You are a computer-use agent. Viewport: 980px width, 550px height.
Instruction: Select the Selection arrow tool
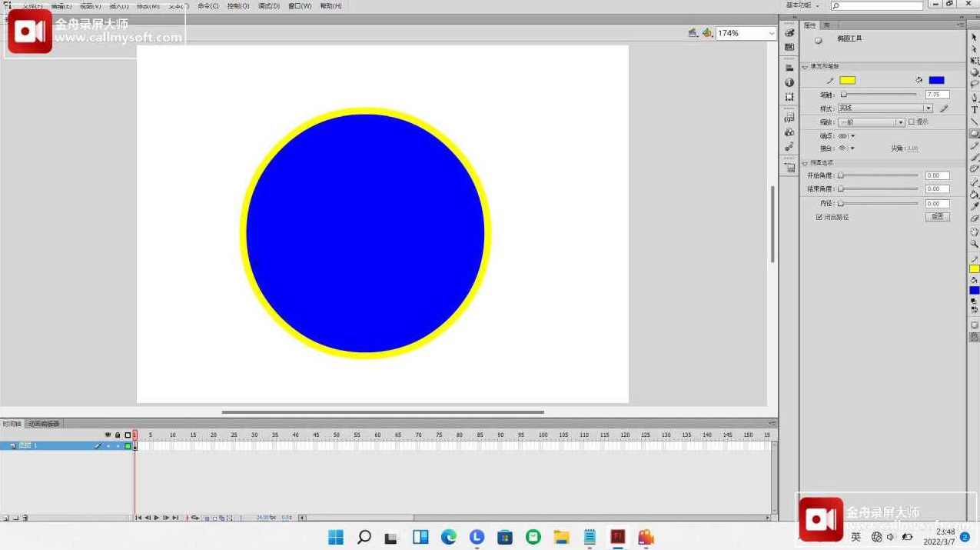click(x=975, y=37)
